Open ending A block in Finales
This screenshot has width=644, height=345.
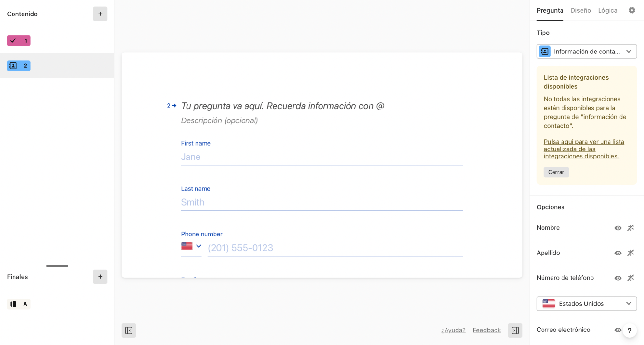pyautogui.click(x=19, y=304)
